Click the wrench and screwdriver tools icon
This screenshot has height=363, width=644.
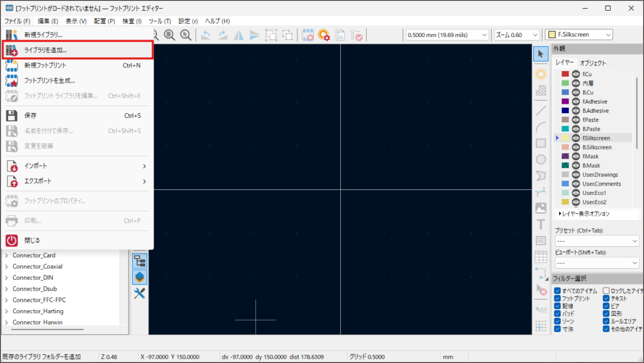[140, 293]
